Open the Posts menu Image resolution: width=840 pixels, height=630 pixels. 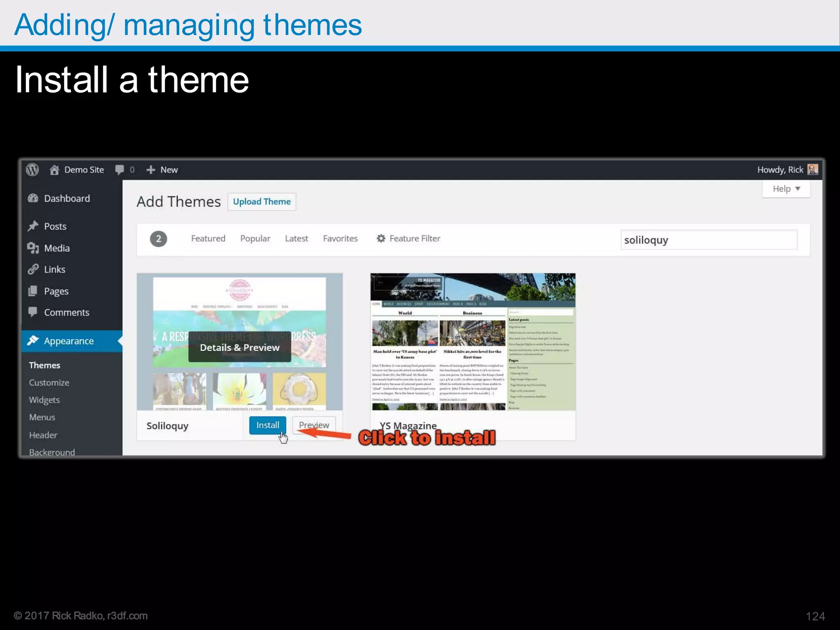(55, 226)
